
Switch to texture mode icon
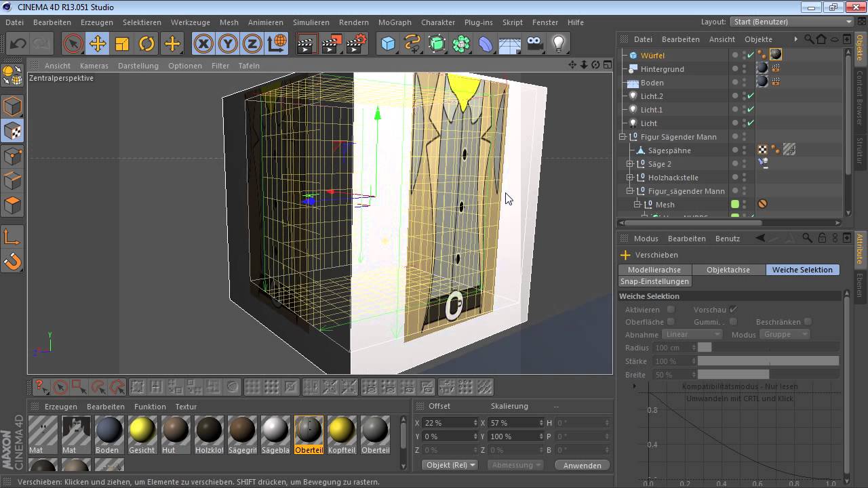[13, 131]
